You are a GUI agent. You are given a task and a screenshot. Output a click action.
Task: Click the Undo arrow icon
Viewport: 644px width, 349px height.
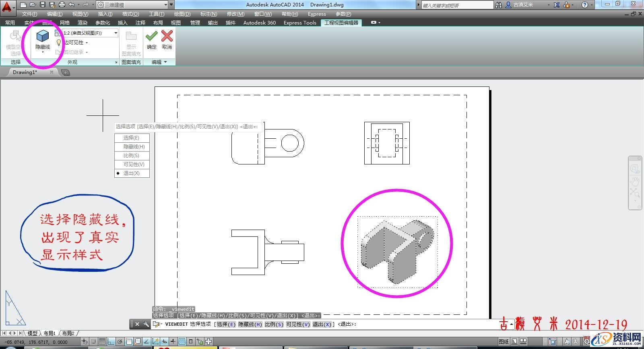(x=72, y=5)
